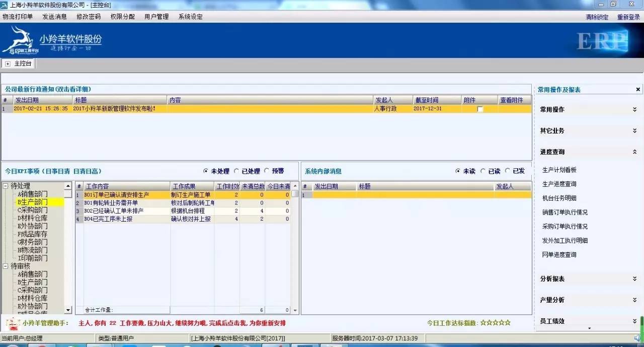
Task: Click the 小羚羊管理助手 mascot icon
Action: coord(11,323)
